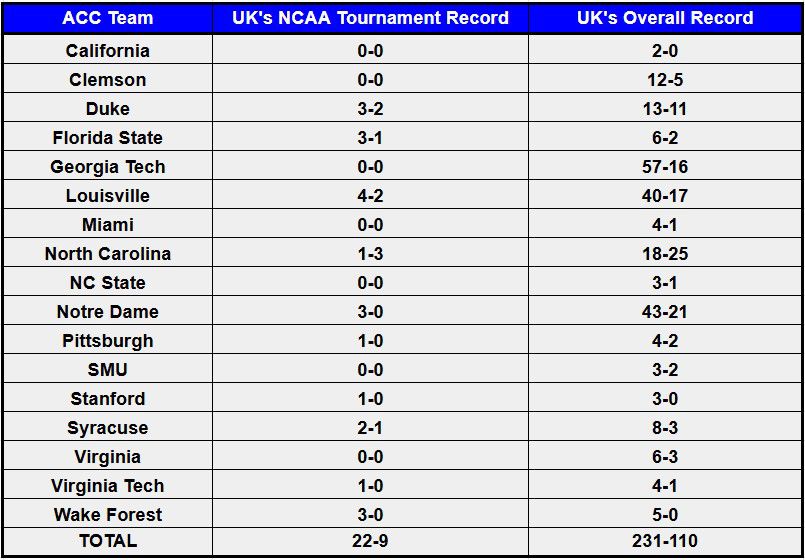The height and width of the screenshot is (560, 805).
Task: Click the Notre Dame team name
Action: [x=107, y=312]
